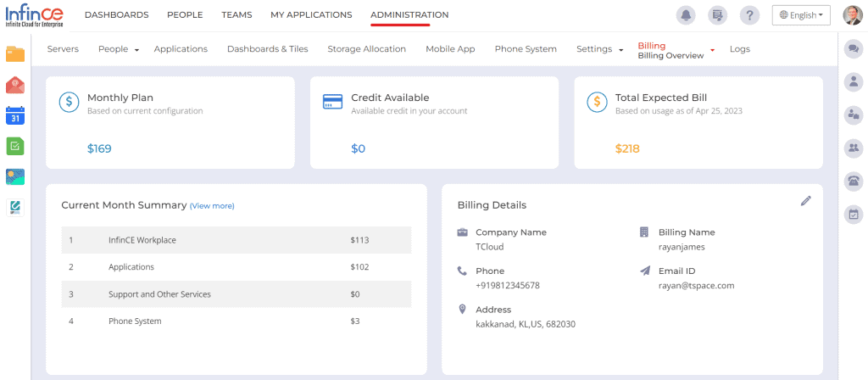Click the $169 monthly plan amount
868x380 pixels.
(x=100, y=148)
